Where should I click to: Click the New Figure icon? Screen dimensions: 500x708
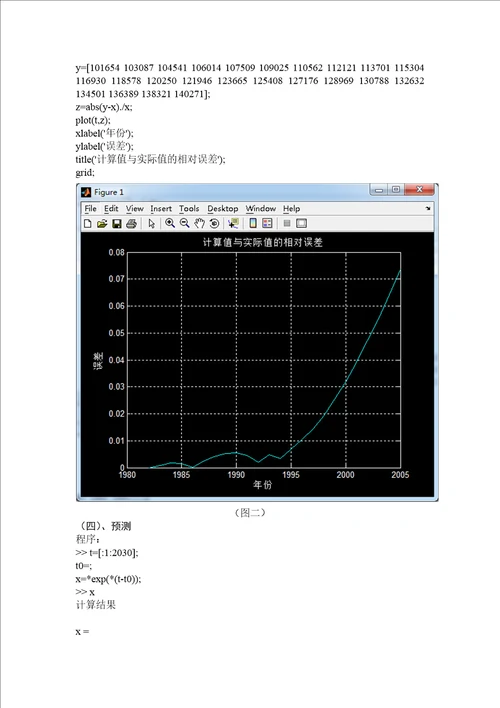tap(88, 224)
